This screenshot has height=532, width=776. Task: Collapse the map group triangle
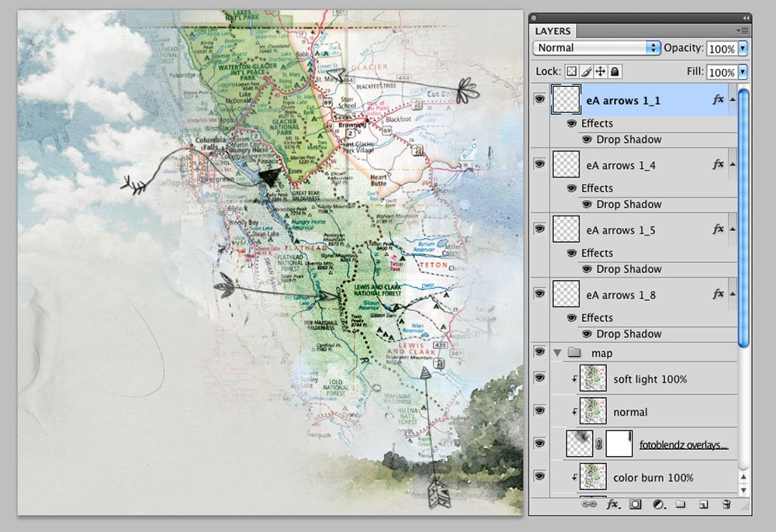point(558,353)
